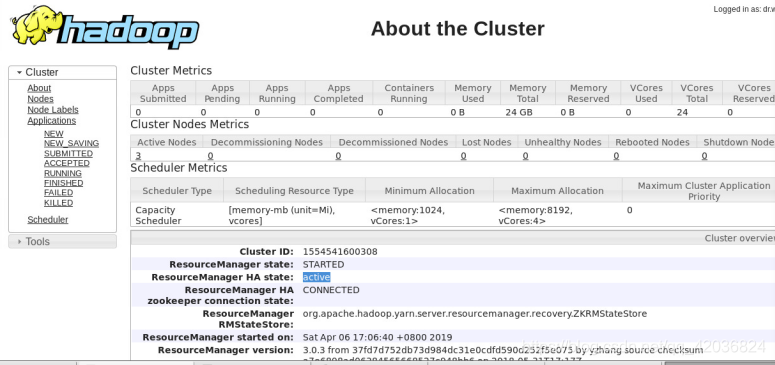The image size is (775, 365).
Task: Open the Nodes link in sidebar
Action: click(x=40, y=99)
